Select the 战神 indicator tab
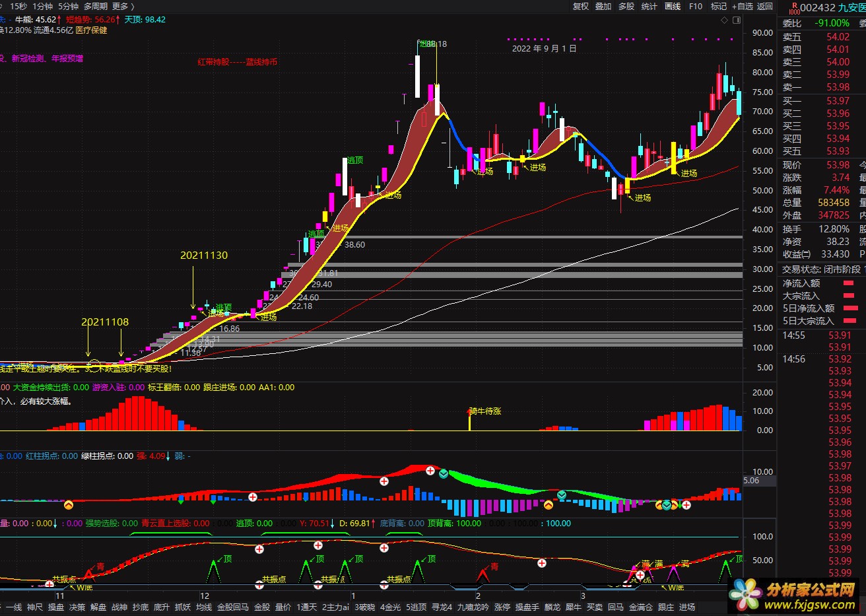Image resolution: width=866 pixels, height=616 pixels. tap(119, 607)
